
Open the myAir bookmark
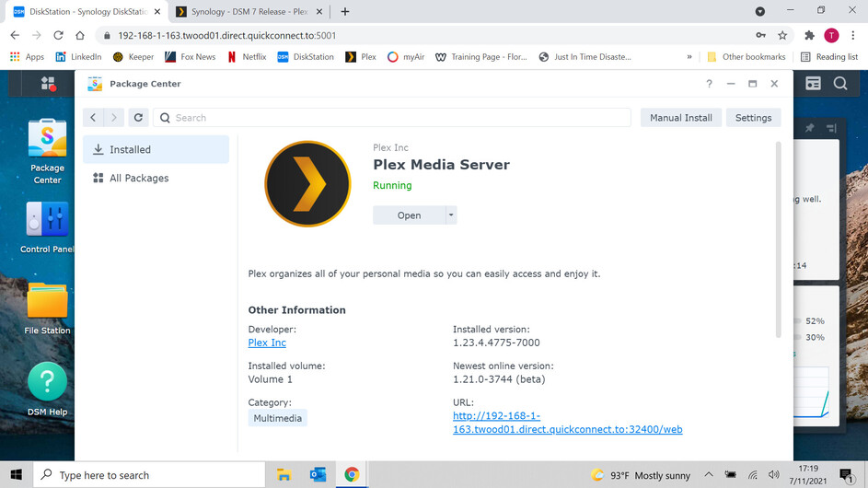406,56
